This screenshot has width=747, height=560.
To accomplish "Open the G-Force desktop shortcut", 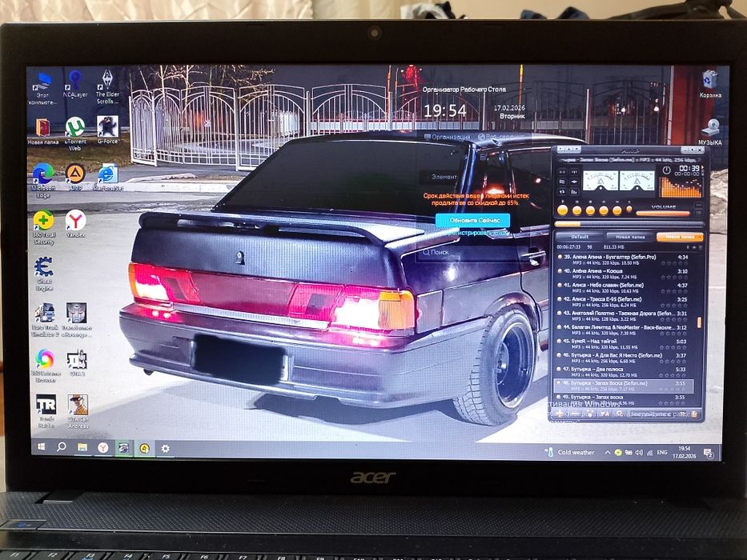I will 107,130.
